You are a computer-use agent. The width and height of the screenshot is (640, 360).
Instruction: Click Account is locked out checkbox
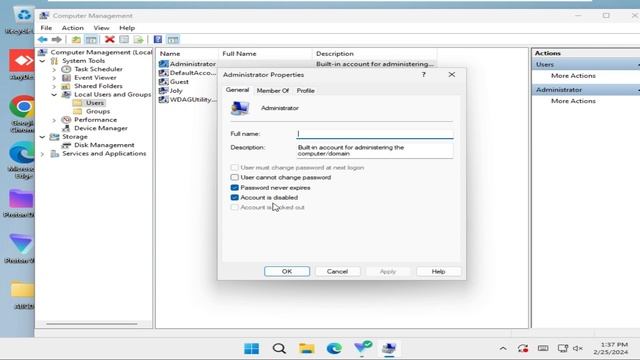(234, 207)
